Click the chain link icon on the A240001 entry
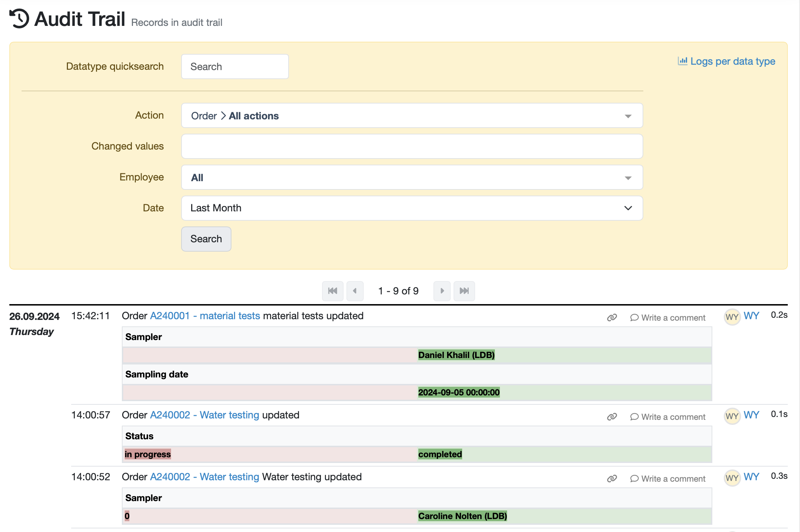The image size is (800, 532). (x=611, y=317)
